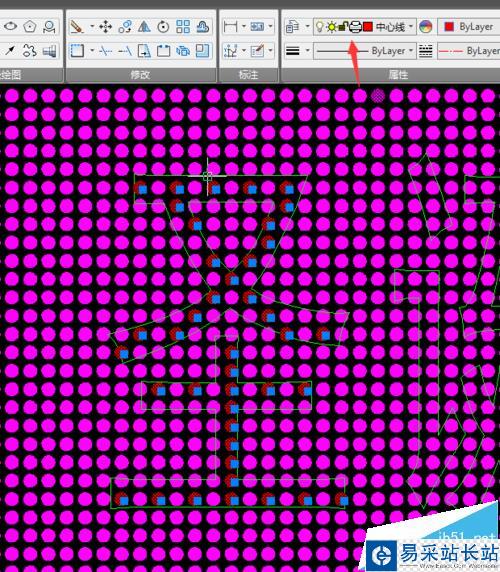The height and width of the screenshot is (572, 500).
Task: Activate the Erase tool
Action: (77, 27)
